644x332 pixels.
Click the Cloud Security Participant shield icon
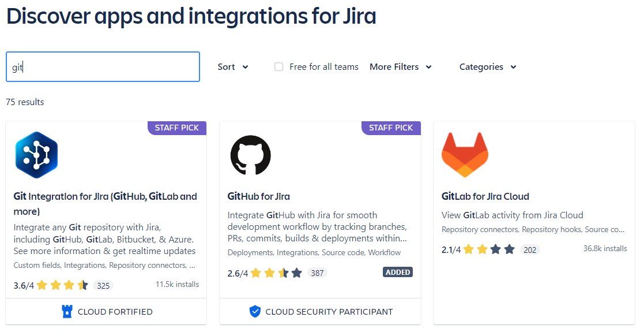(255, 312)
